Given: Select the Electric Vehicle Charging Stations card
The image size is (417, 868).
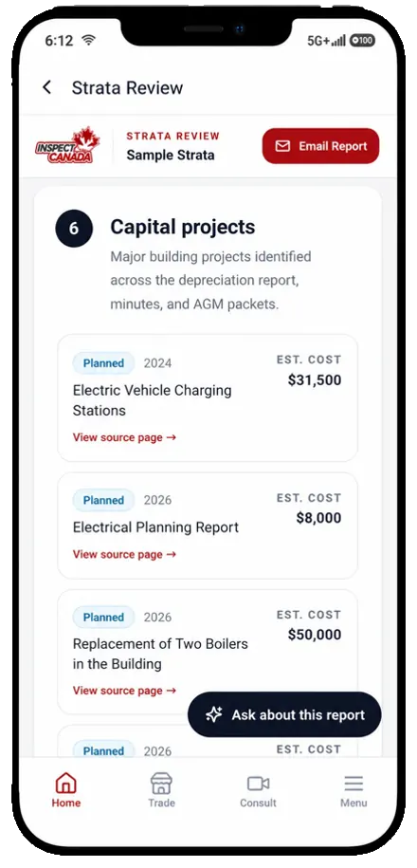Looking at the screenshot, I should [x=208, y=397].
